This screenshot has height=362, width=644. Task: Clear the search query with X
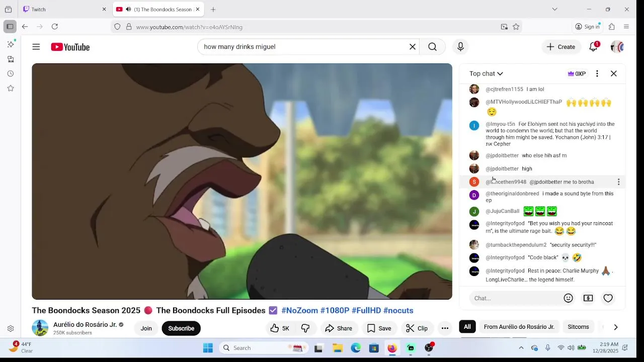coord(413,47)
